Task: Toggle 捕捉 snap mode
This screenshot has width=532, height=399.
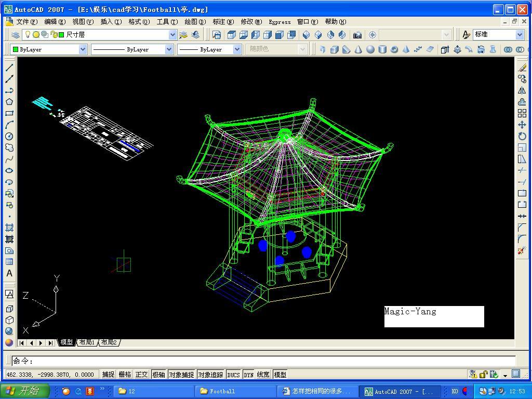Action: [x=108, y=375]
